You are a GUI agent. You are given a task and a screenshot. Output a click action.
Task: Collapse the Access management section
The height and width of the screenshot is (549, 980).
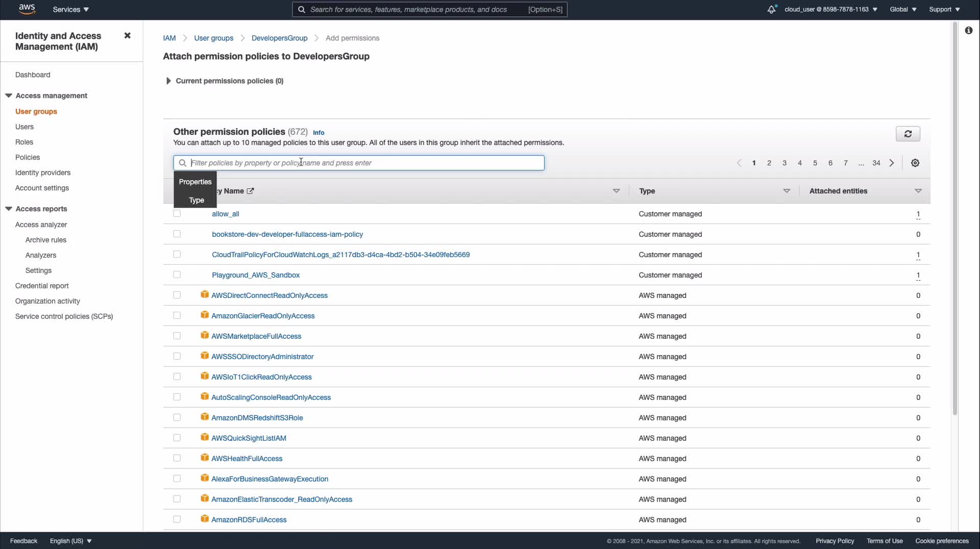click(x=9, y=95)
